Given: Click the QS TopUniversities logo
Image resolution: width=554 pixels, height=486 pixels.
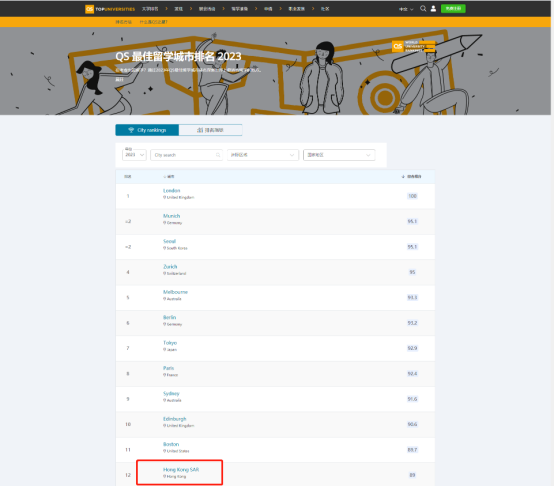Looking at the screenshot, I should [x=110, y=9].
